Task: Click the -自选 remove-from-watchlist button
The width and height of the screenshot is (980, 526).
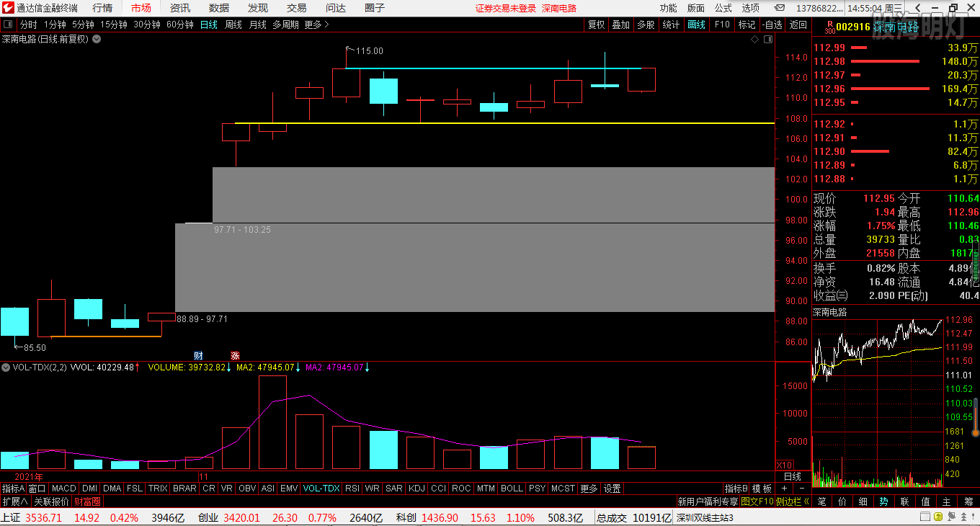Action: [x=772, y=24]
